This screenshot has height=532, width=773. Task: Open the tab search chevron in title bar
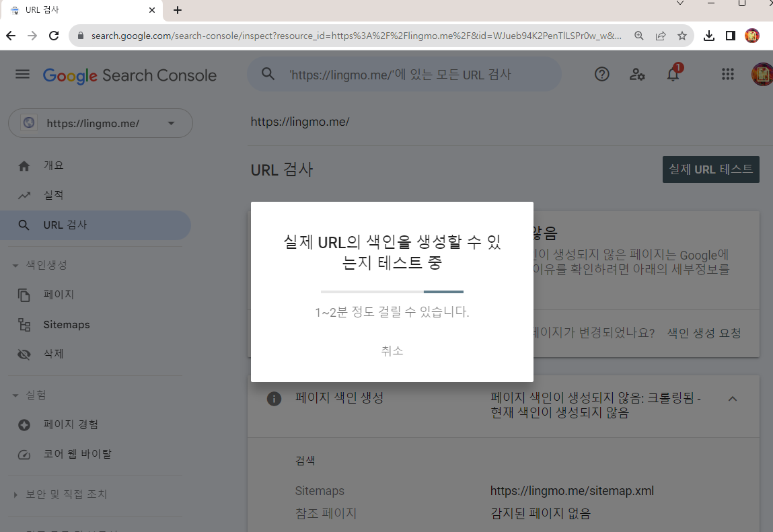pos(680,3)
